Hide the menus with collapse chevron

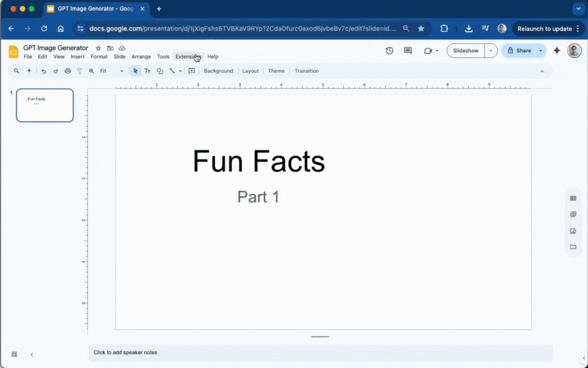click(541, 71)
